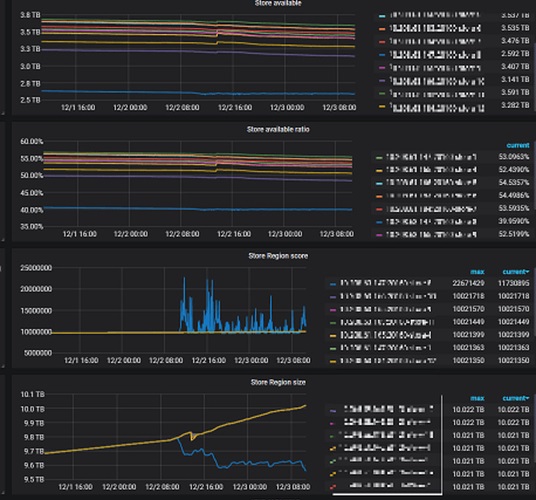This screenshot has width=536, height=500.
Task: Click the 39.9590% value in ratio legend
Action: pyautogui.click(x=513, y=221)
